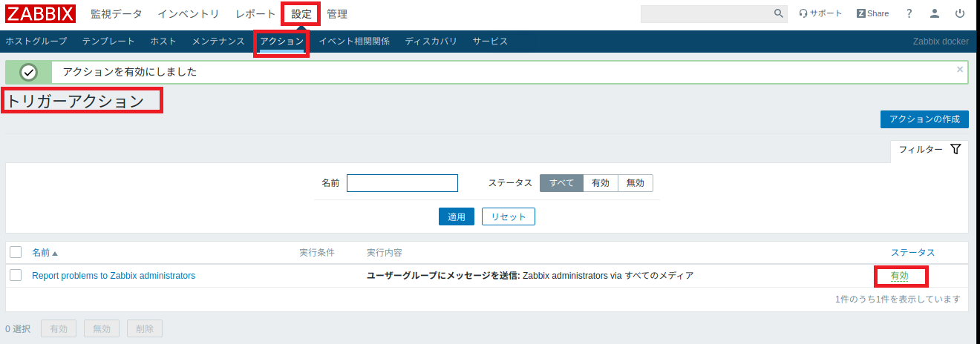The image size is (980, 344).
Task: Click 削除 bulk delete button
Action: click(145, 328)
